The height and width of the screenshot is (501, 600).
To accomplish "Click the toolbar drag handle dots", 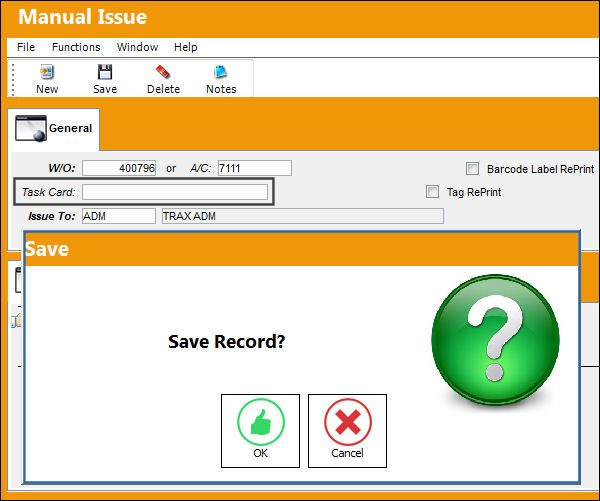I will tap(13, 79).
